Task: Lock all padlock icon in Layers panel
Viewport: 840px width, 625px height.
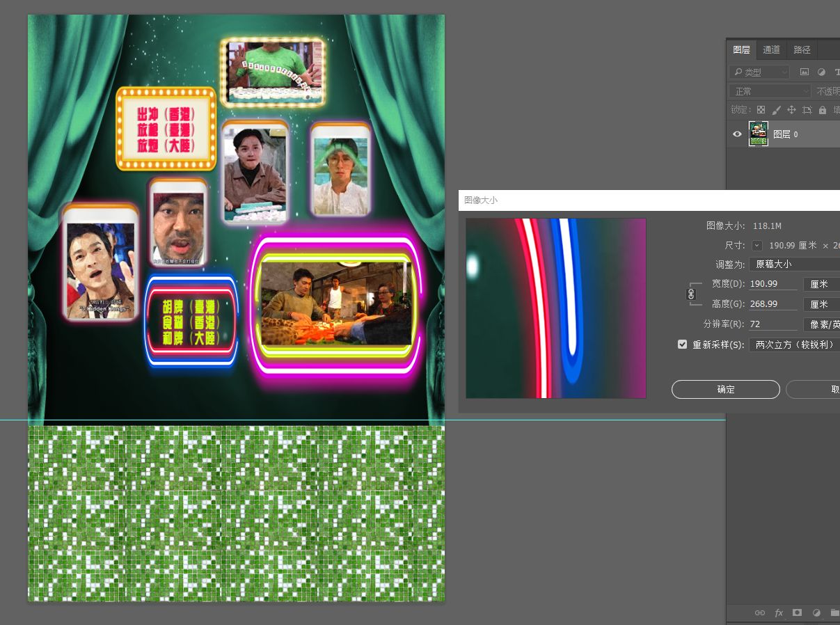Action: point(823,110)
